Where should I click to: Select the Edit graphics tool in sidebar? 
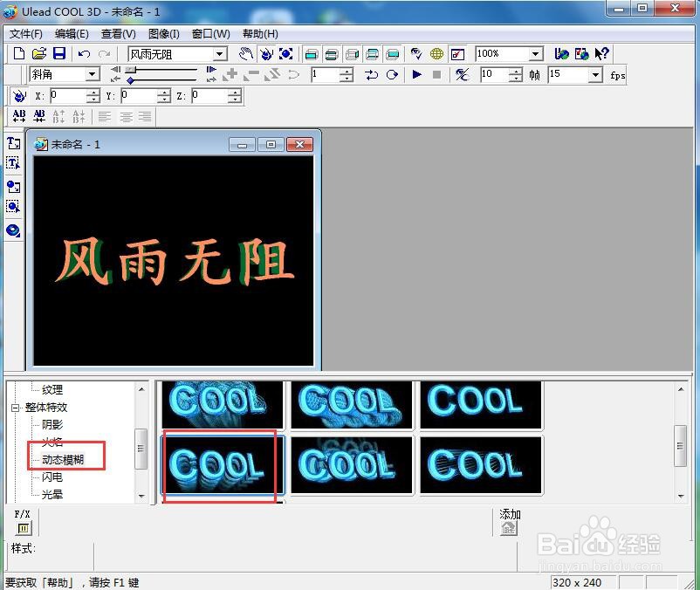[x=13, y=207]
